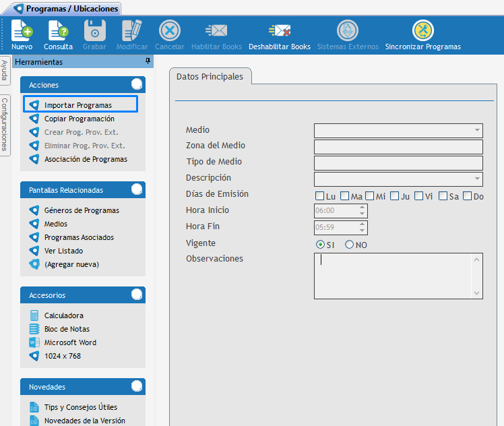The image size is (504, 426).
Task: Open the Géneros de Programas link
Action: pyautogui.click(x=82, y=210)
